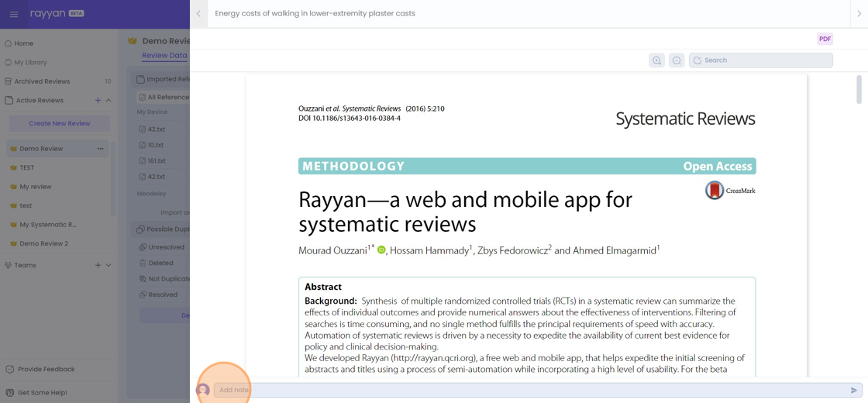Click the Demo Review heading crown icon
The height and width of the screenshot is (403, 868).
pyautogui.click(x=133, y=41)
